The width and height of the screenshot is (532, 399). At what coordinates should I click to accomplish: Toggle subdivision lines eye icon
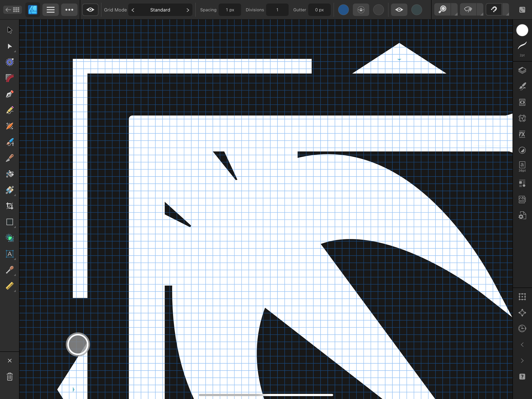(399, 10)
